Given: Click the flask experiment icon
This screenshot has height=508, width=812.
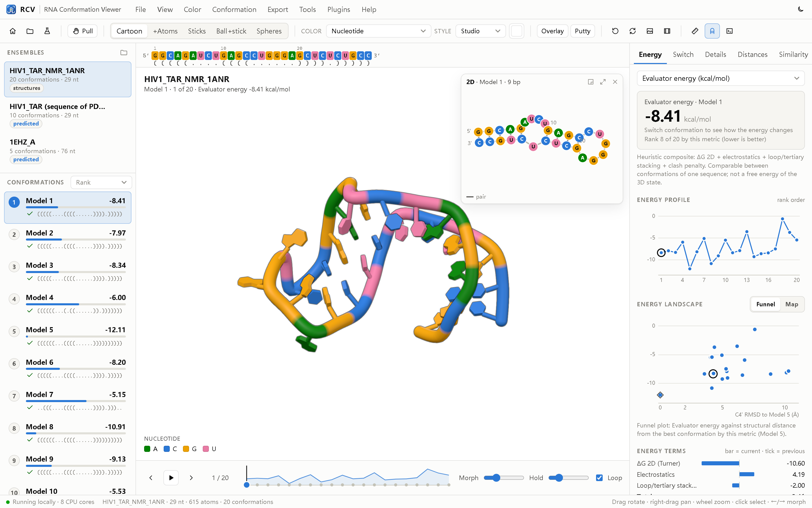Looking at the screenshot, I should click(x=47, y=31).
